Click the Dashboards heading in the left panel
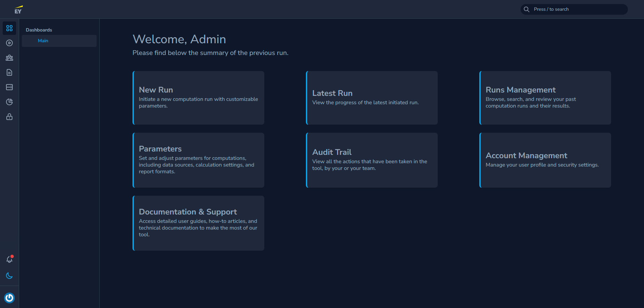This screenshot has height=308, width=644. 39,30
